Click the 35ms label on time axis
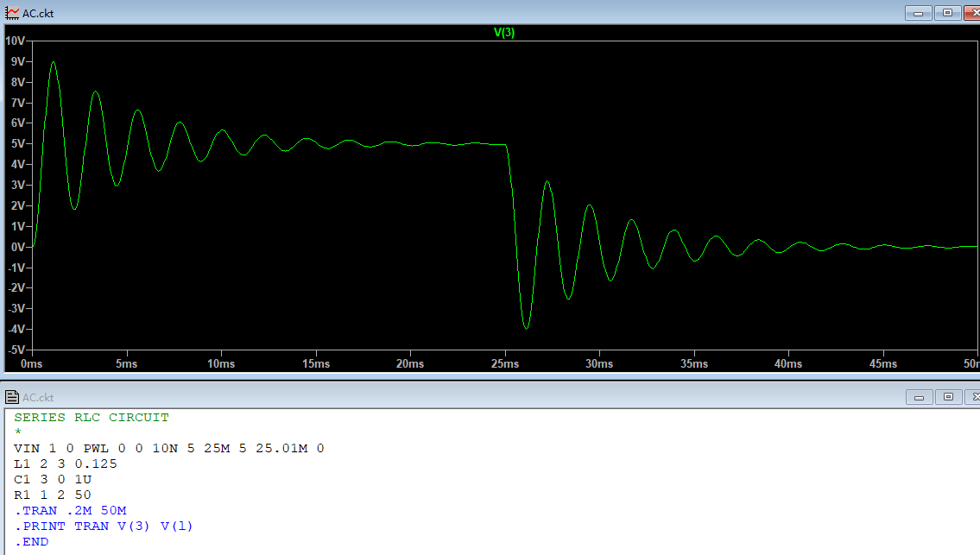The width and height of the screenshot is (980, 555). 694,363
